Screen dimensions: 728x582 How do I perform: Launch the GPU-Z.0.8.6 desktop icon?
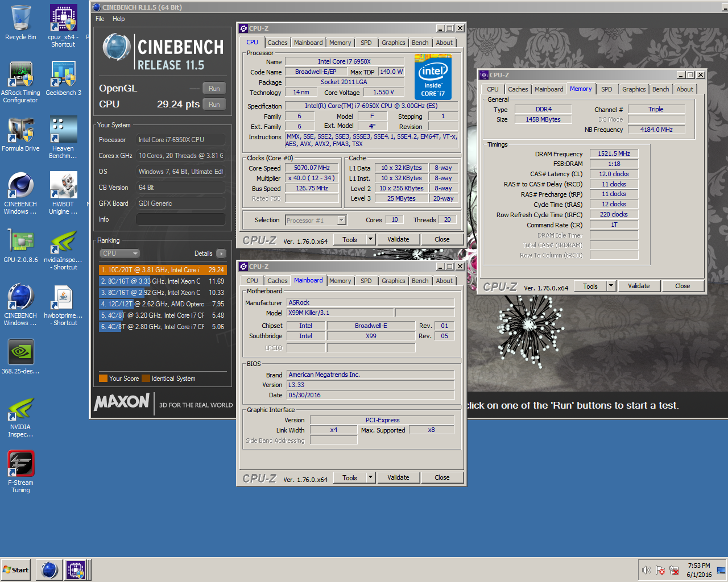point(20,246)
